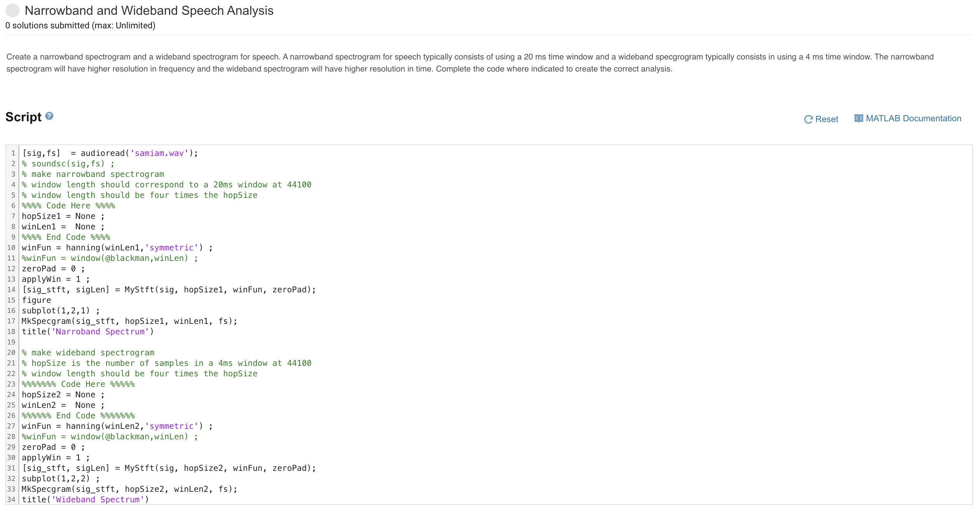Click the Narrowband and Wideband Speech Analysis heading
The height and width of the screenshot is (507, 980).
coord(149,10)
